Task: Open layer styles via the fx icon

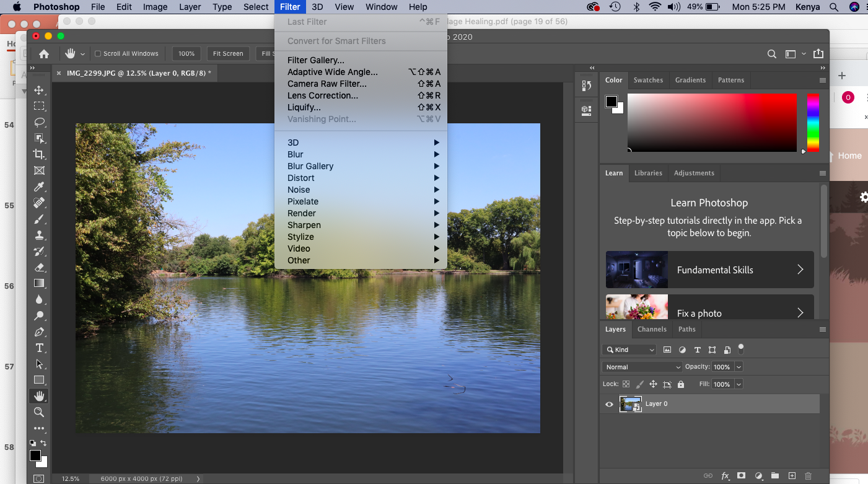Action: click(725, 476)
